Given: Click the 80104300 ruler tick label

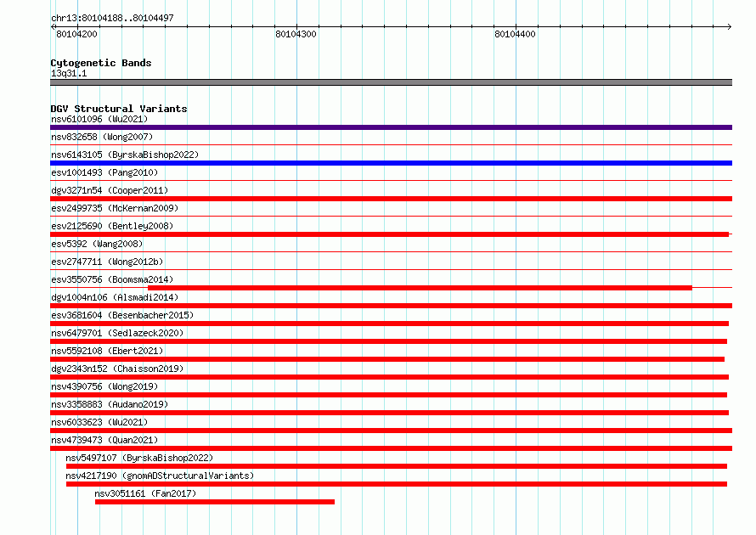Looking at the screenshot, I should coord(296,34).
